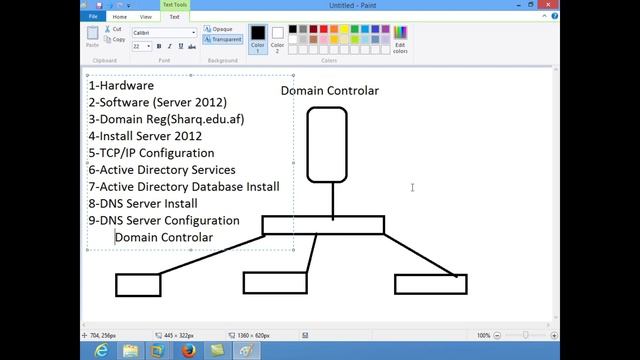Toggle Italic text formatting
Screen dimensions: 640x360
point(170,47)
